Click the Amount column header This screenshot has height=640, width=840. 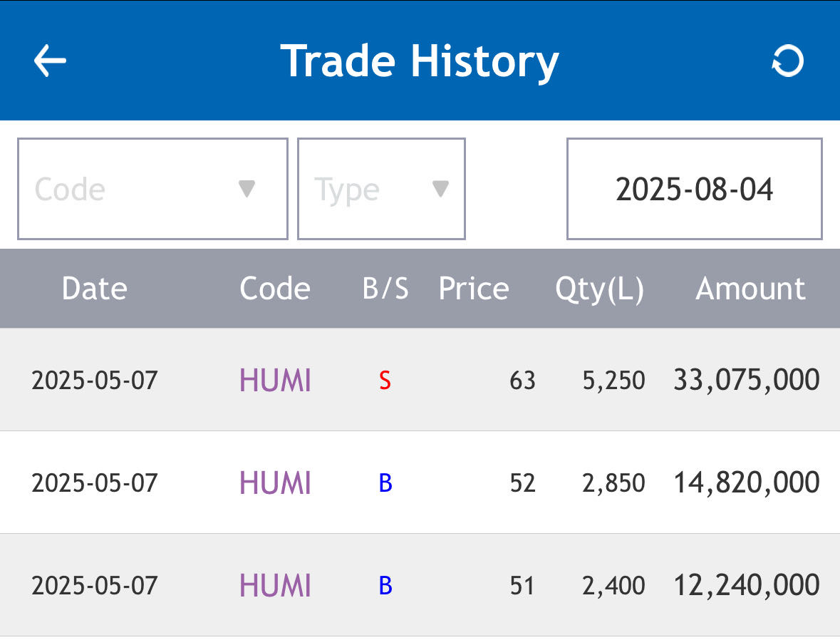point(750,289)
